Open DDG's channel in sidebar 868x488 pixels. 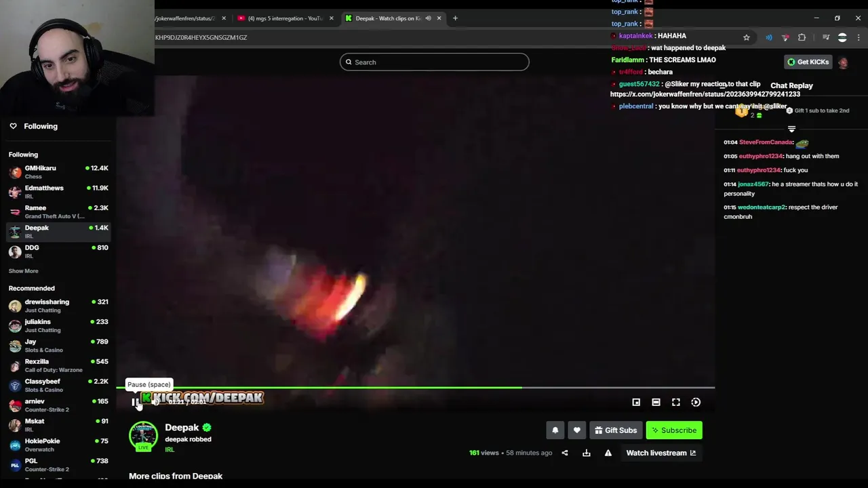tap(58, 251)
